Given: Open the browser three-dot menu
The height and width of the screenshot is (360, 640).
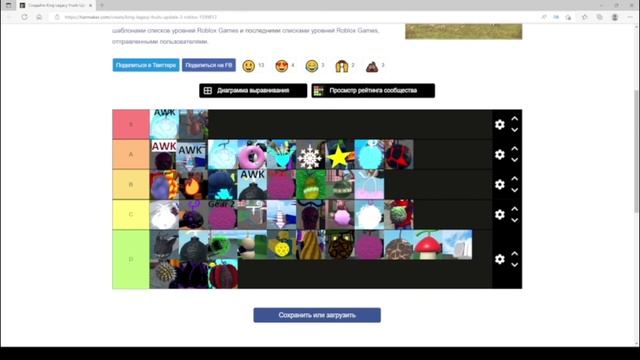Looking at the screenshot, I should pos(630,17).
